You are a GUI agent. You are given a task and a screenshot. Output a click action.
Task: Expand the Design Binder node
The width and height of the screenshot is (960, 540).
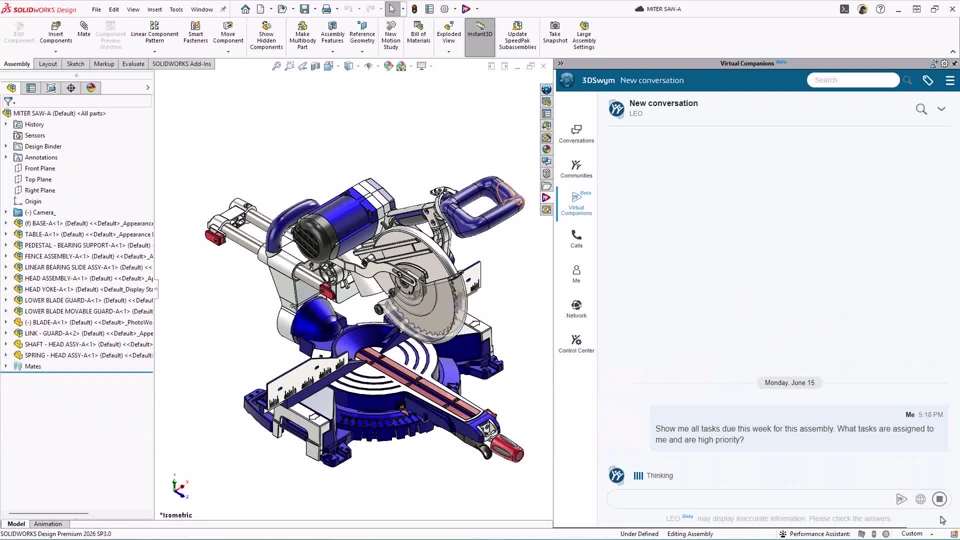6,146
